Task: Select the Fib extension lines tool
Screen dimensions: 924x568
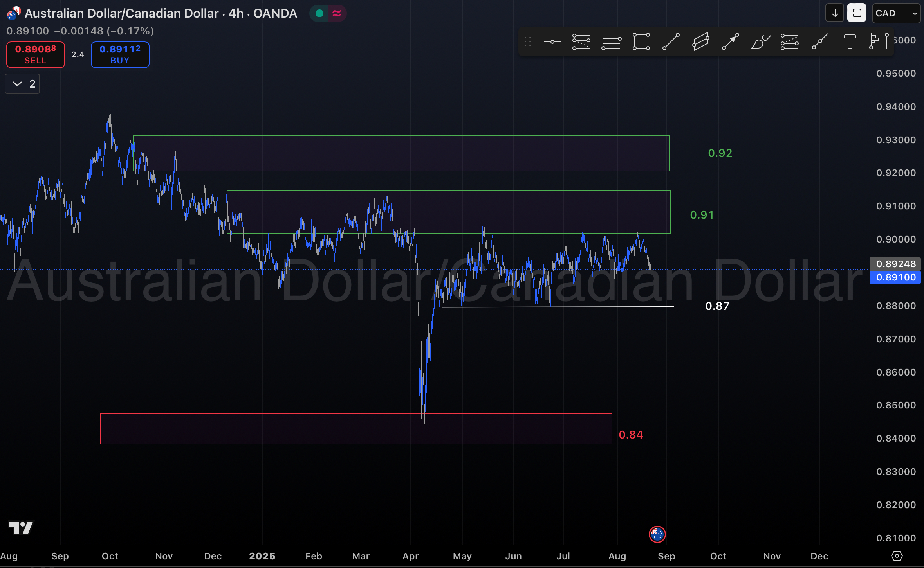Action: [611, 42]
